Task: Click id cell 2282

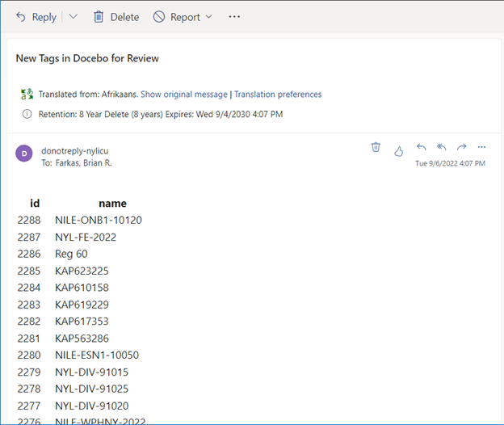Action: pos(29,322)
